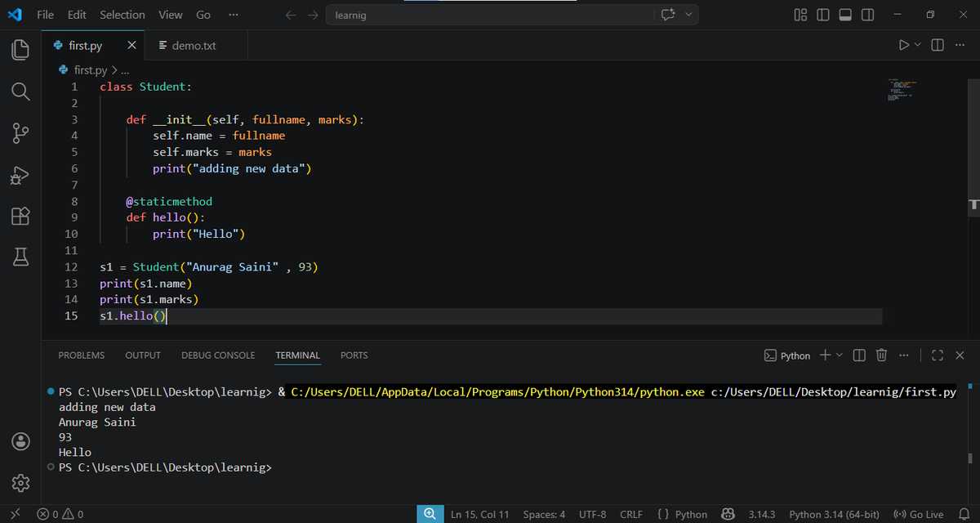Open the Testing flask view
The image size is (980, 523).
click(20, 258)
